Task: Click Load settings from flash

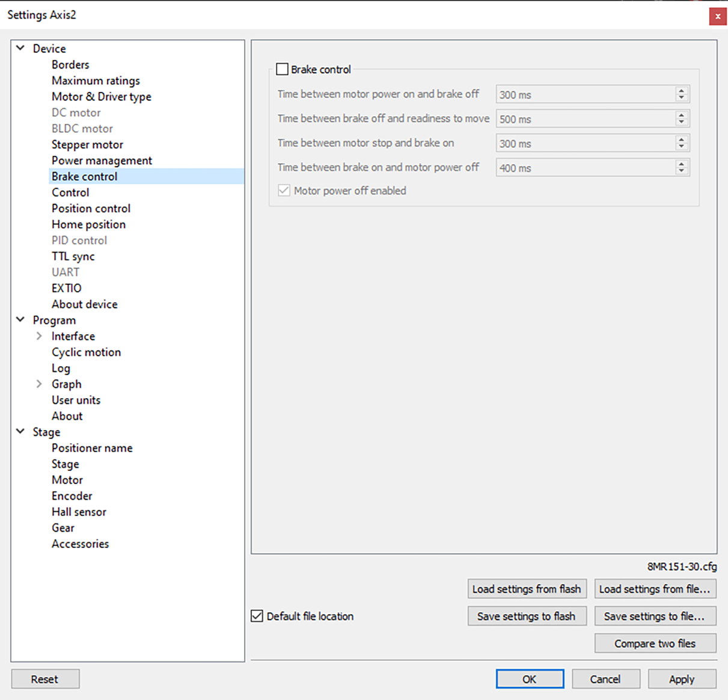Action: (527, 589)
